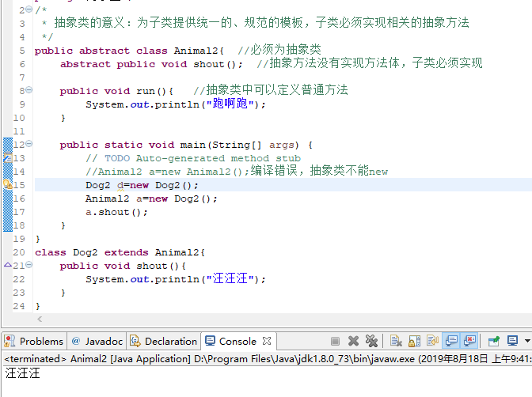Click 'Animal2 a=new Dog2();' on line 16
The height and width of the screenshot is (397, 532).
click(x=151, y=198)
